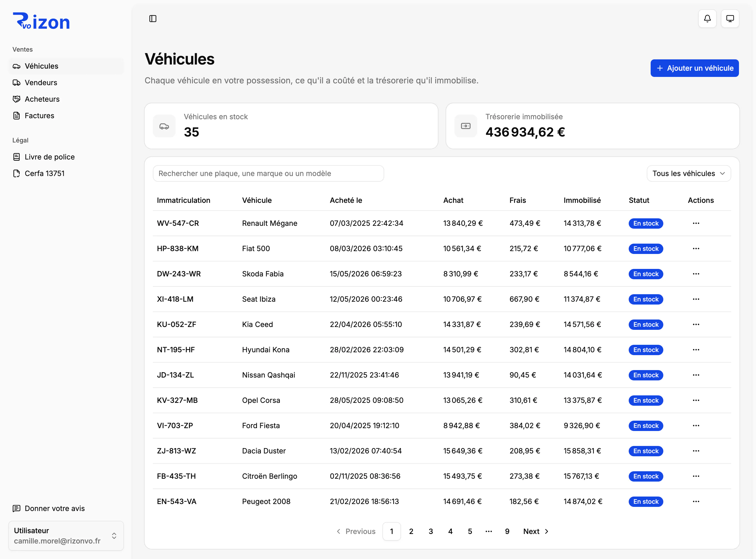The height and width of the screenshot is (559, 756).
Task: Click the Hyundai Kona vehicle name
Action: coord(266,350)
